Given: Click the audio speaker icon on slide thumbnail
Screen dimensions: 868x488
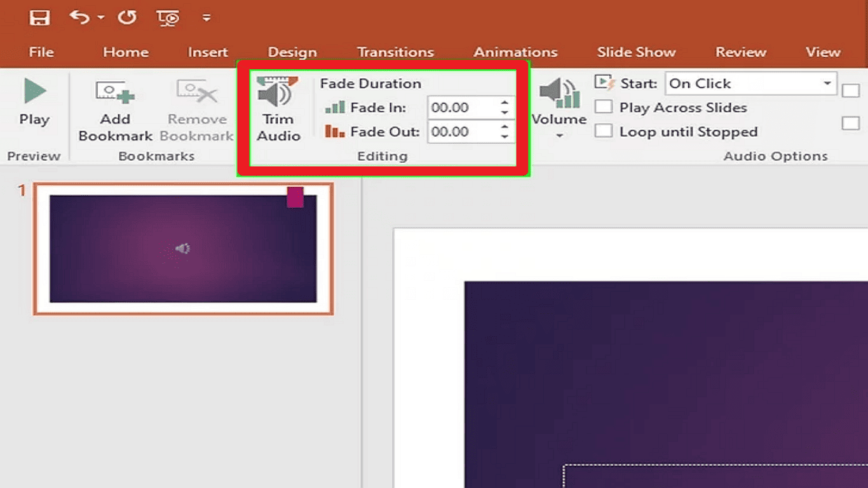Looking at the screenshot, I should click(183, 248).
